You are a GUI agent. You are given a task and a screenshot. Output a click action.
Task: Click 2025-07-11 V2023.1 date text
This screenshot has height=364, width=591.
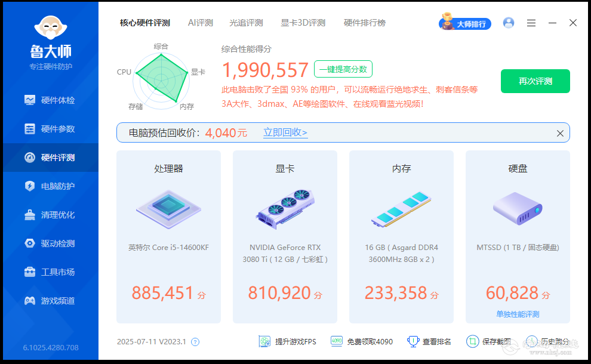tap(152, 342)
